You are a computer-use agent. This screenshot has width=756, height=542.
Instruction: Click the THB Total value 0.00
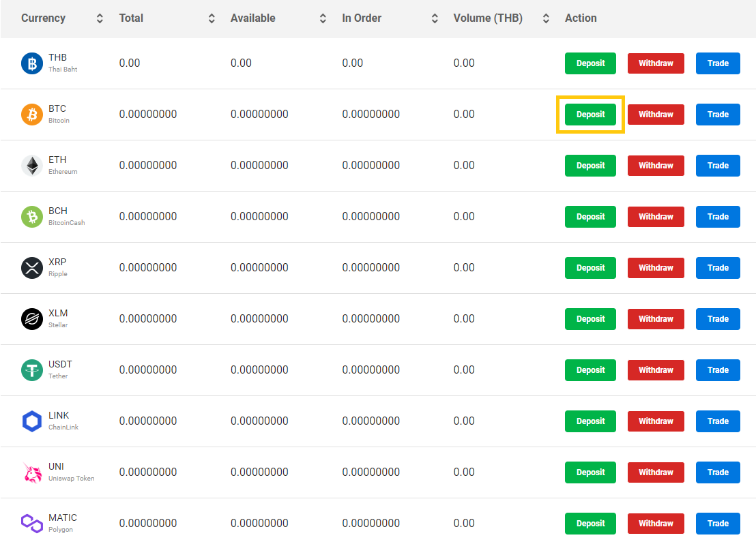[130, 63]
